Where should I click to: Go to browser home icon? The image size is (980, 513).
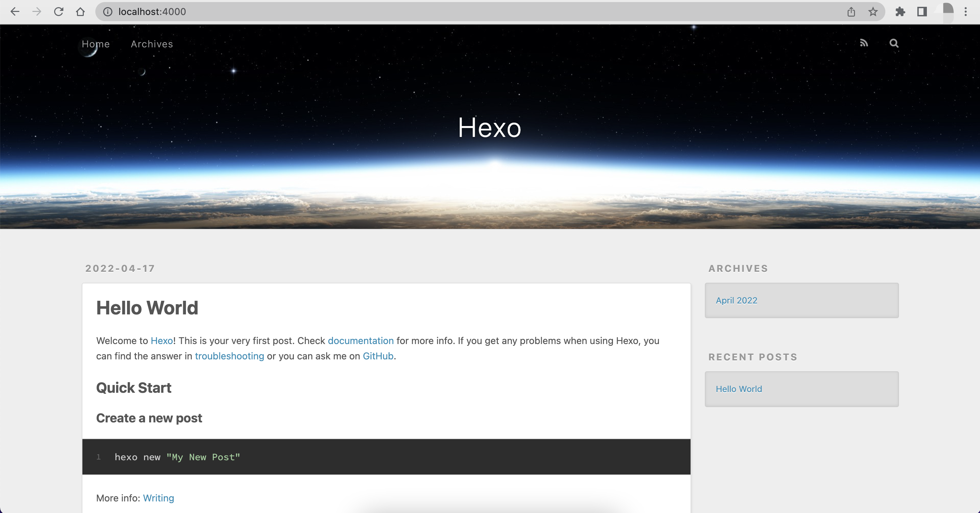[80, 12]
